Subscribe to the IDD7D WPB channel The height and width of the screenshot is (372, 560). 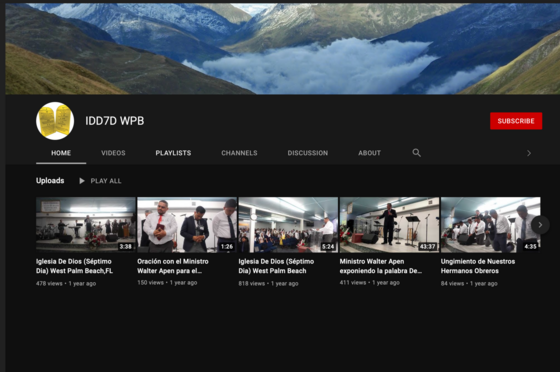tap(516, 121)
